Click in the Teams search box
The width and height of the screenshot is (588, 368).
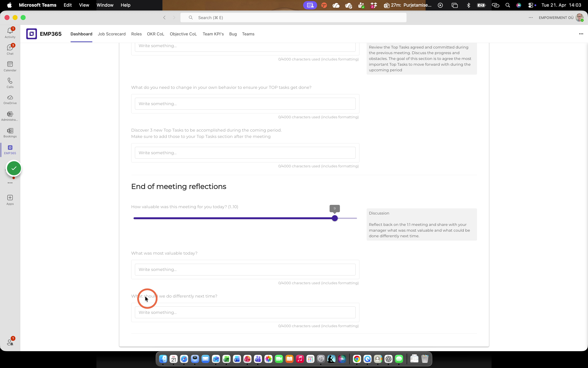(293, 18)
